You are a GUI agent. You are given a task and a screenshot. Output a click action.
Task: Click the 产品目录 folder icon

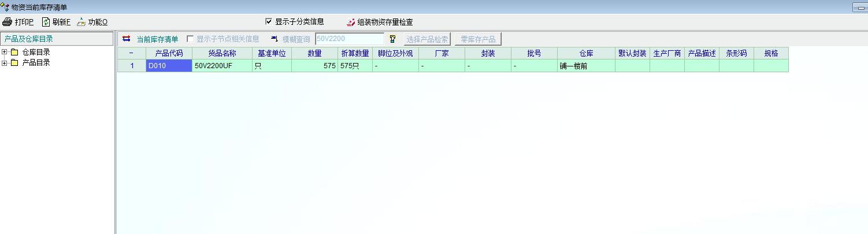click(14, 62)
